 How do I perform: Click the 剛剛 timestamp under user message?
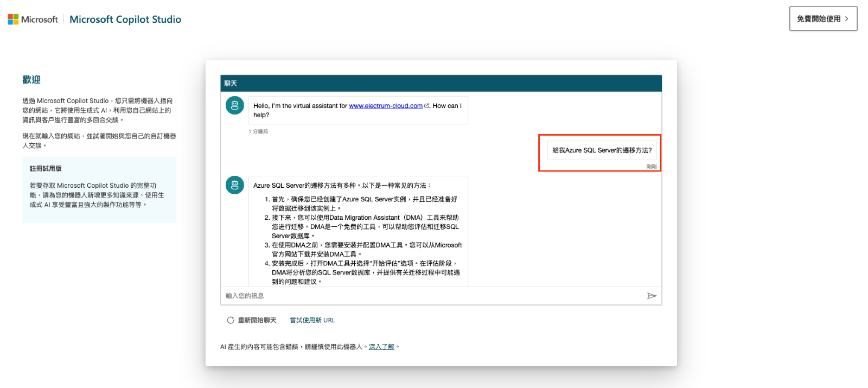[652, 167]
